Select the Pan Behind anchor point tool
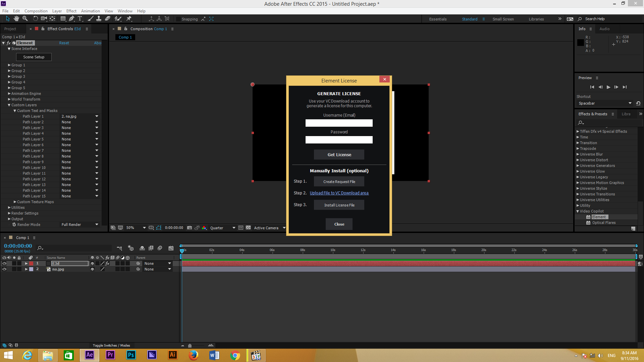 tap(53, 19)
